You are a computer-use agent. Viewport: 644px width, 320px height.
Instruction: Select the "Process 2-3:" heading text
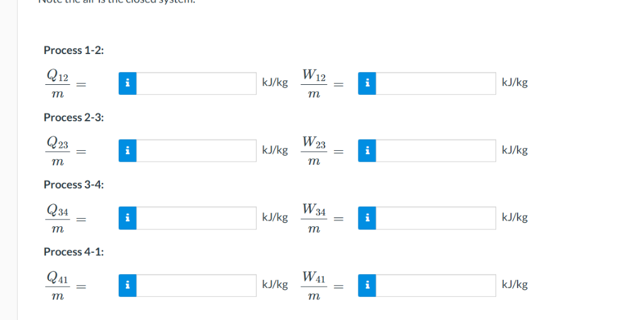(x=74, y=118)
